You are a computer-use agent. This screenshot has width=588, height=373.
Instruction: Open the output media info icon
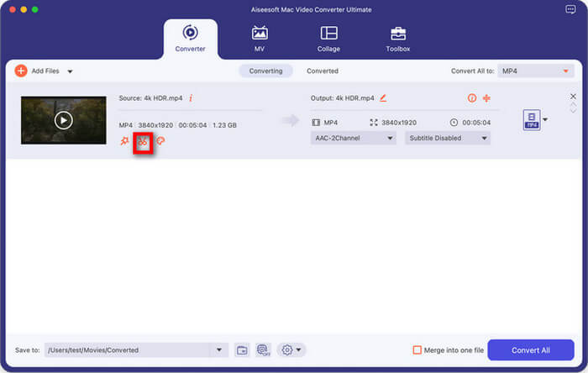point(472,98)
